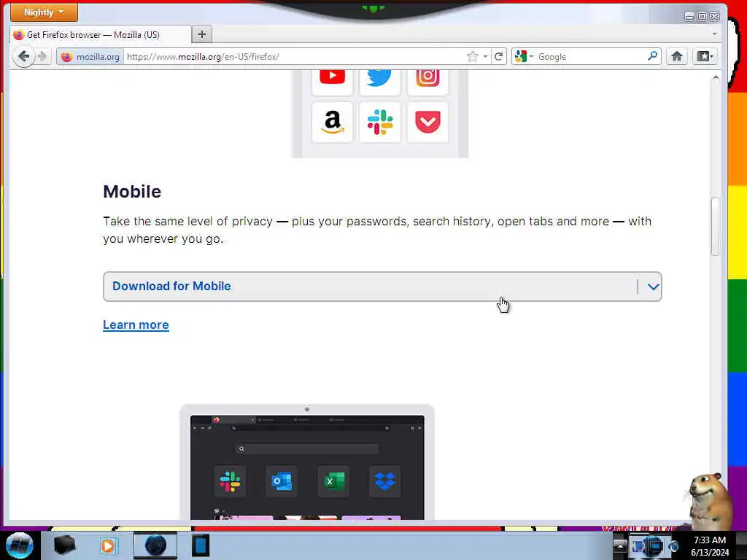Screen dimensions: 747x560
Task: Select the Get Firefox browser tab
Action: [x=100, y=35]
